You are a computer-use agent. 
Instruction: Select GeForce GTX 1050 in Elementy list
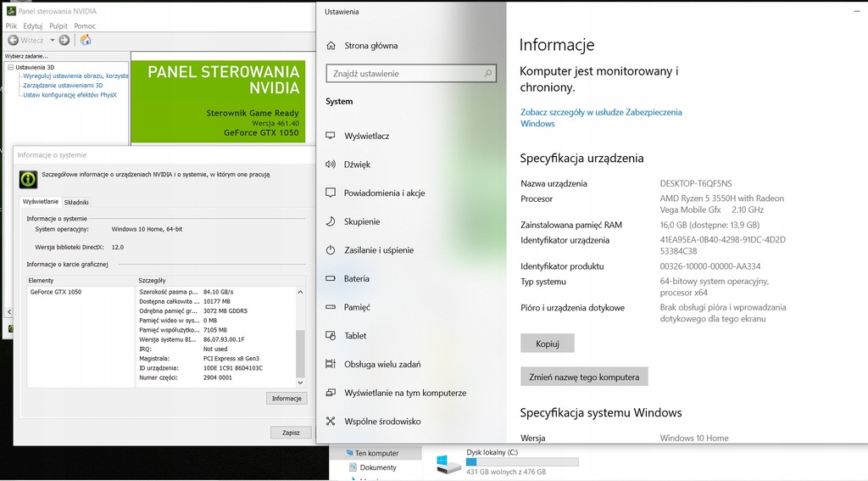(56, 292)
